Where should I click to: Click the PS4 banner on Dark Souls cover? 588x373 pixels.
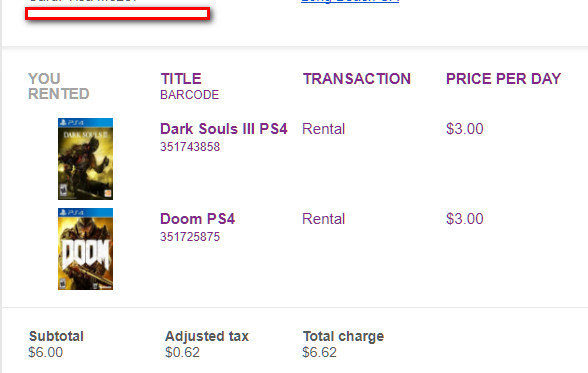coord(86,123)
